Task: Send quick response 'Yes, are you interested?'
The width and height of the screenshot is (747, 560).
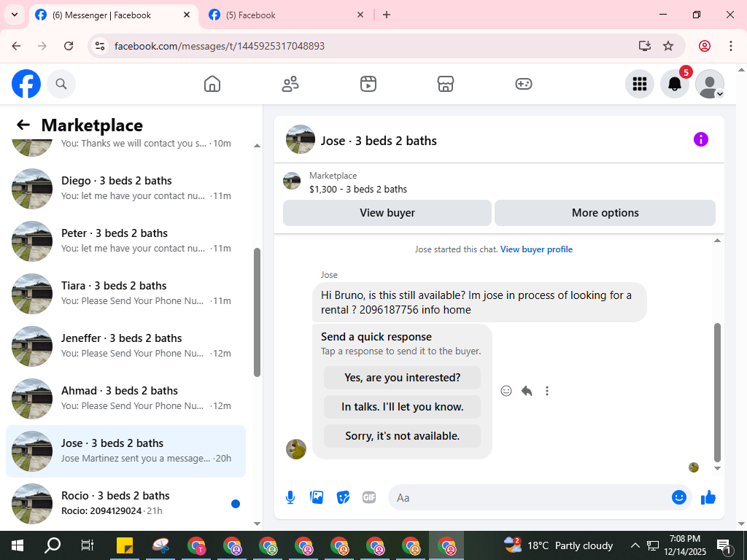Action: pos(402,378)
